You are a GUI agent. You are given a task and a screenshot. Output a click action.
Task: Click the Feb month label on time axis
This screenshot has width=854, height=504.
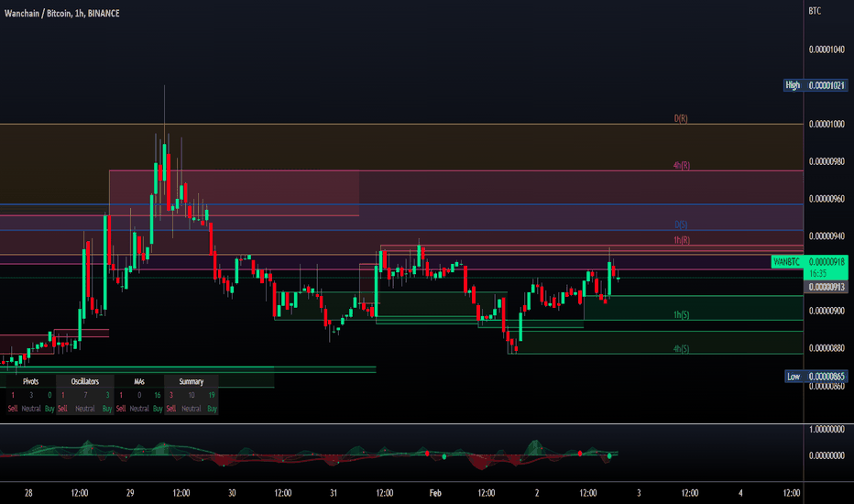coord(435,493)
